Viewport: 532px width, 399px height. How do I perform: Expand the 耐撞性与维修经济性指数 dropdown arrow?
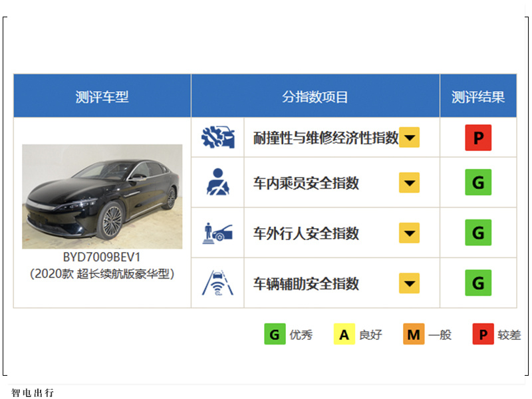[x=409, y=138]
